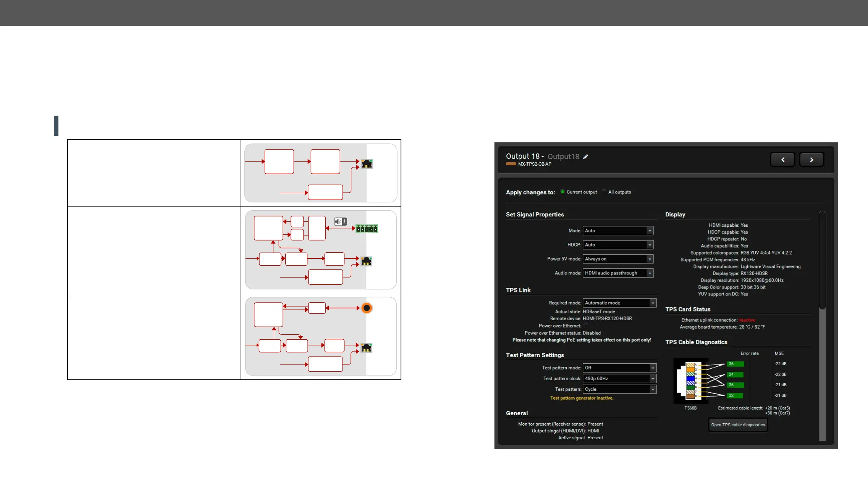The image size is (868, 487).
Task: Click the pencil icon to rename Output18
Action: pyautogui.click(x=585, y=157)
